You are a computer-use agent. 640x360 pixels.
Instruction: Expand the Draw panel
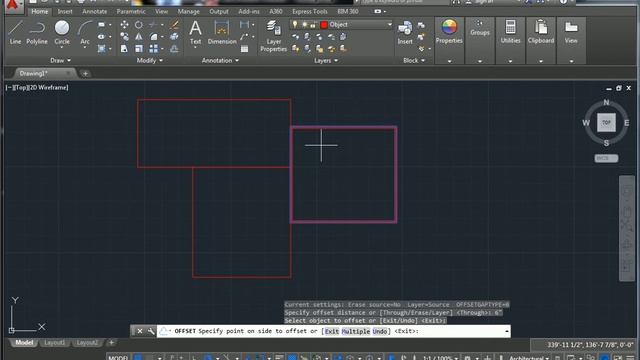tap(60, 60)
